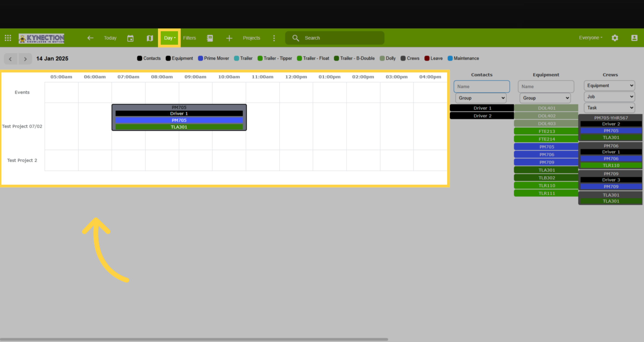The height and width of the screenshot is (342, 644).
Task: Go to the previous day chevron
Action: (x=10, y=59)
